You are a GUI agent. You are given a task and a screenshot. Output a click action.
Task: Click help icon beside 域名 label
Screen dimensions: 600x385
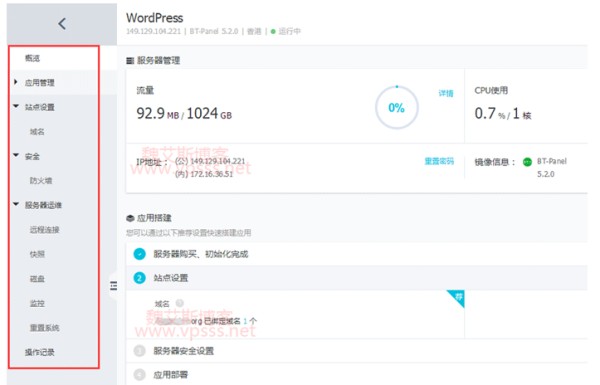(179, 303)
